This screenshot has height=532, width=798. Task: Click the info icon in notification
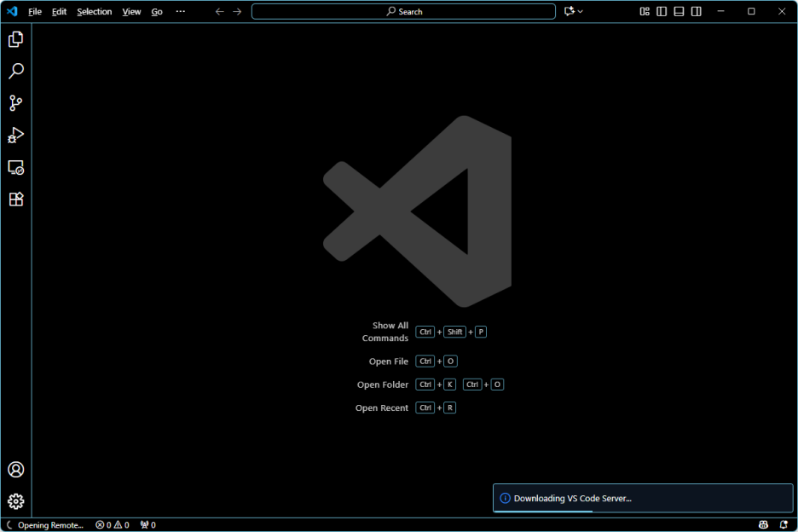(505, 498)
